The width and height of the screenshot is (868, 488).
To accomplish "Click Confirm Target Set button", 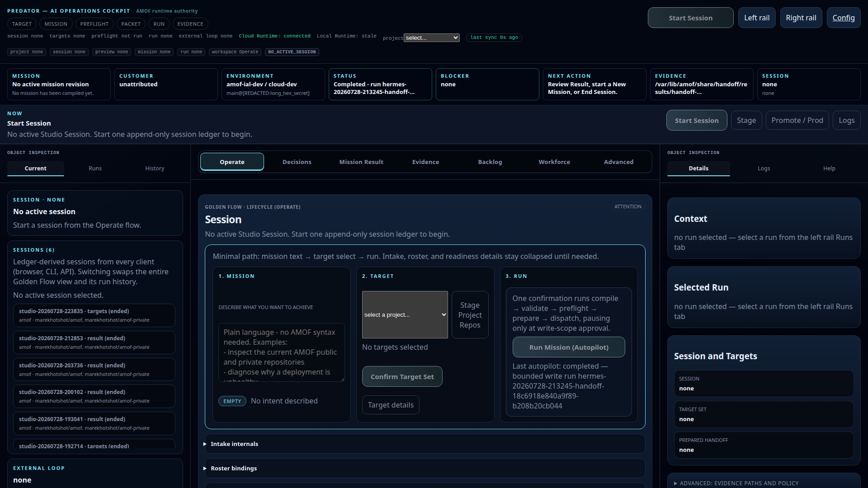I will coord(402,376).
